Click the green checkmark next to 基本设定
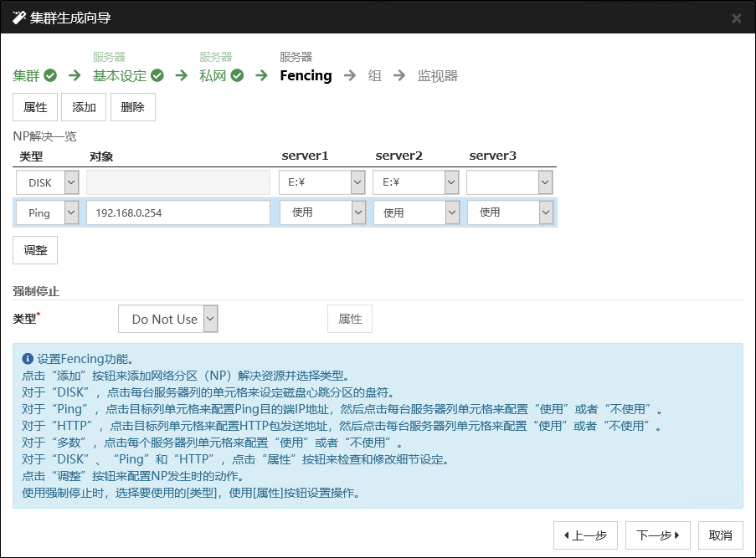The height and width of the screenshot is (558, 756). click(157, 76)
